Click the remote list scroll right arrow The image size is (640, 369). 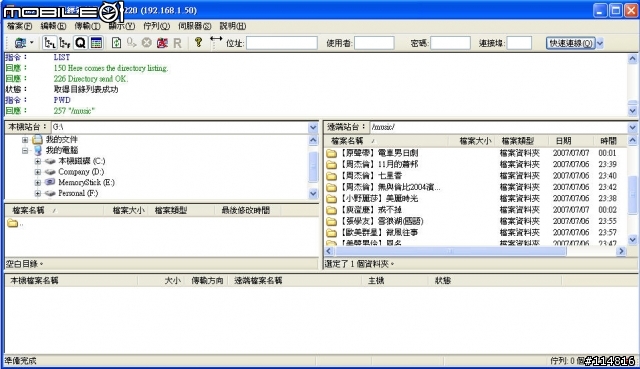coord(621,251)
